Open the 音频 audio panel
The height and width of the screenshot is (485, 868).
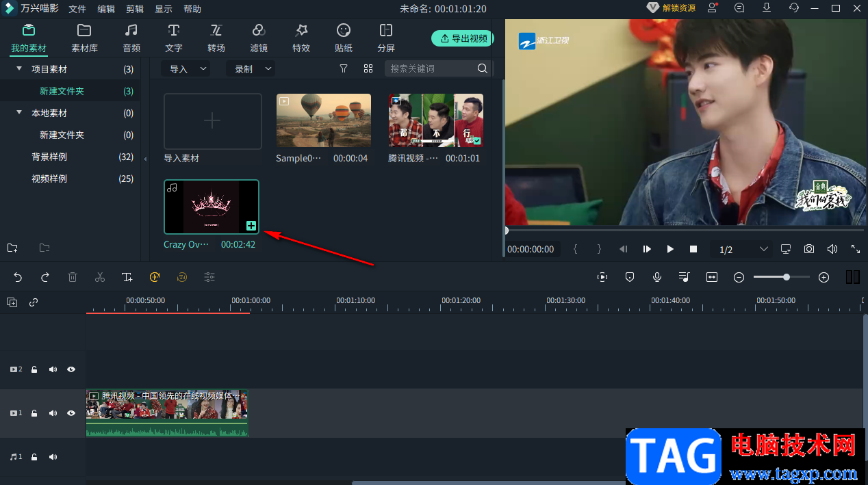click(x=131, y=38)
